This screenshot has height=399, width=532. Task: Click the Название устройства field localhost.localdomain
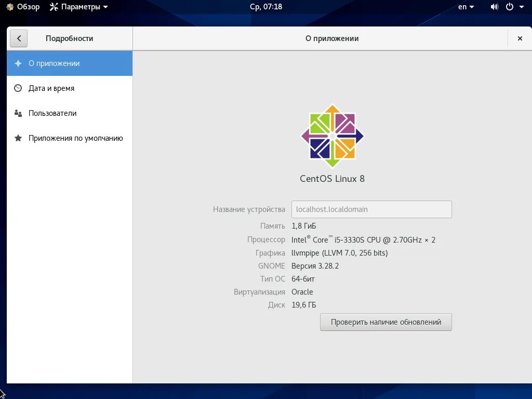pyautogui.click(x=371, y=209)
